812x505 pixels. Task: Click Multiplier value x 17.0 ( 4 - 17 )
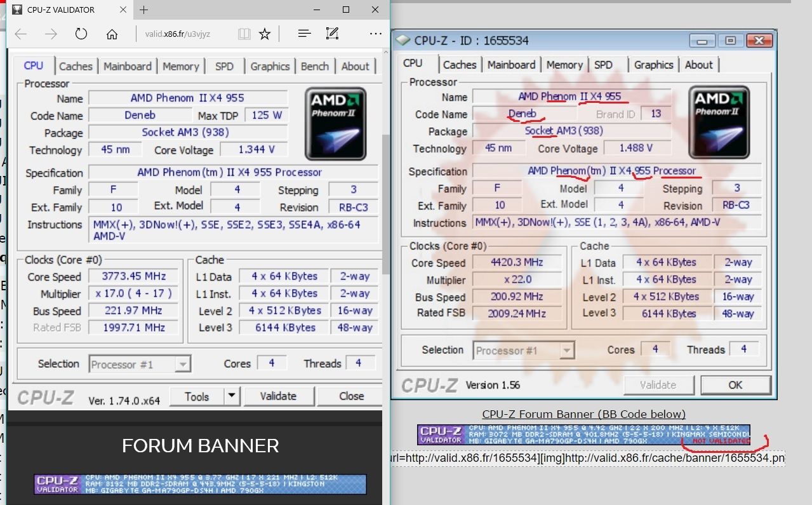click(x=134, y=293)
